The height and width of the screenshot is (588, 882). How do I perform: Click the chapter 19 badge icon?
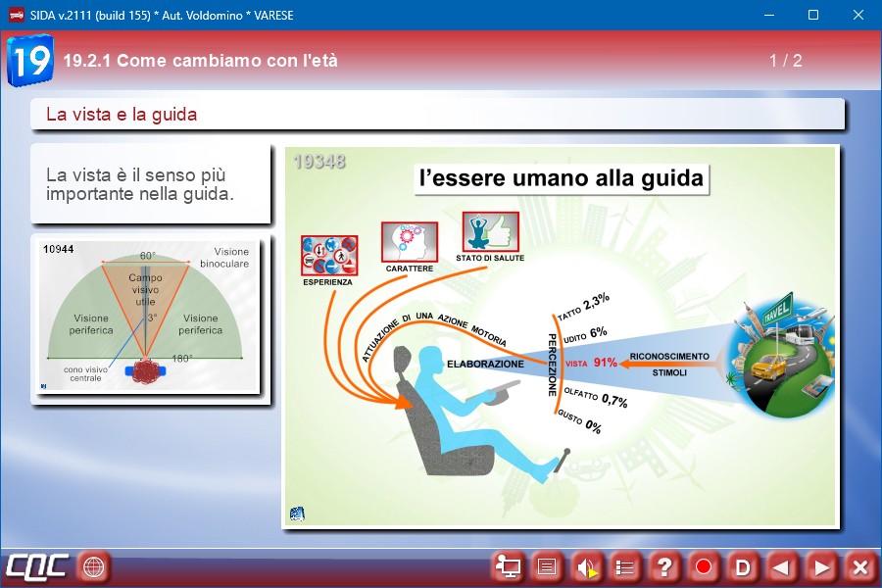click(29, 61)
